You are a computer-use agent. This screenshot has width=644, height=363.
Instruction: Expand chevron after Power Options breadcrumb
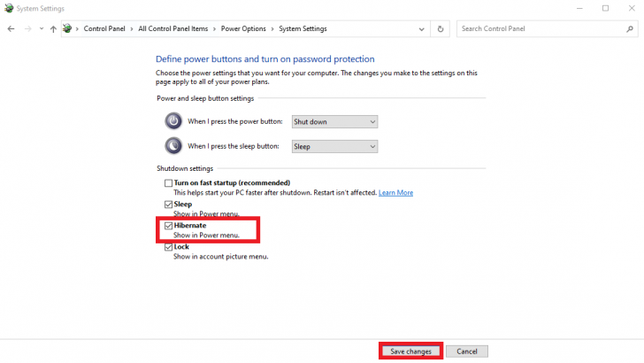pyautogui.click(x=272, y=29)
